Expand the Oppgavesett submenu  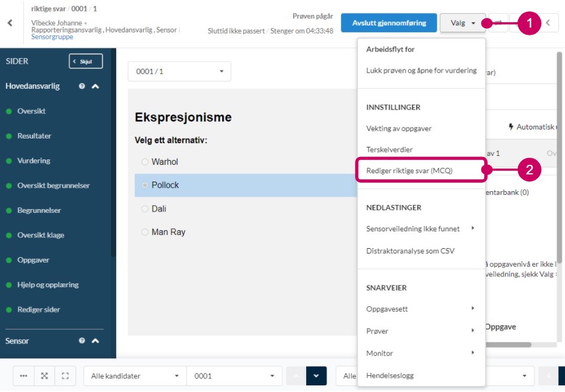tap(473, 308)
